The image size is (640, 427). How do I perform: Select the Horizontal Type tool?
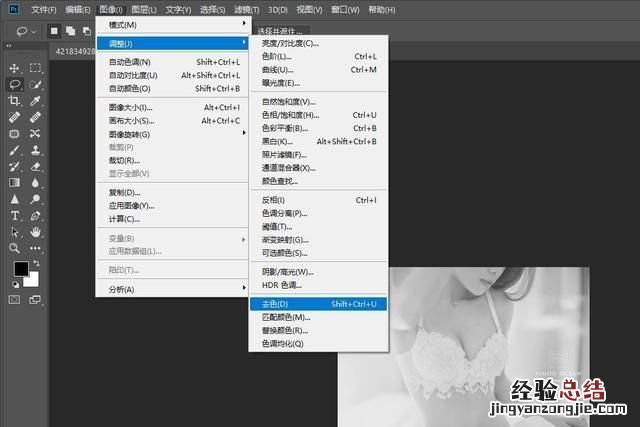(x=14, y=216)
